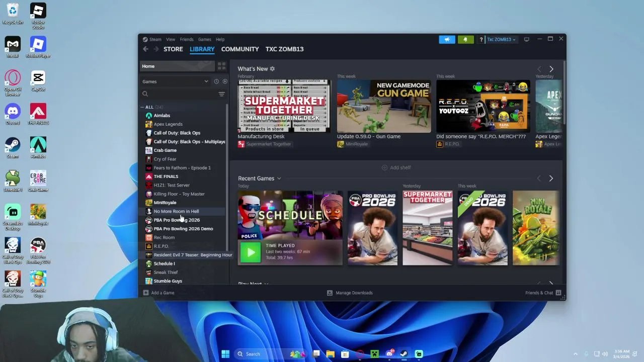Open the Steam help question mark
The image size is (644, 362).
pyautogui.click(x=481, y=39)
